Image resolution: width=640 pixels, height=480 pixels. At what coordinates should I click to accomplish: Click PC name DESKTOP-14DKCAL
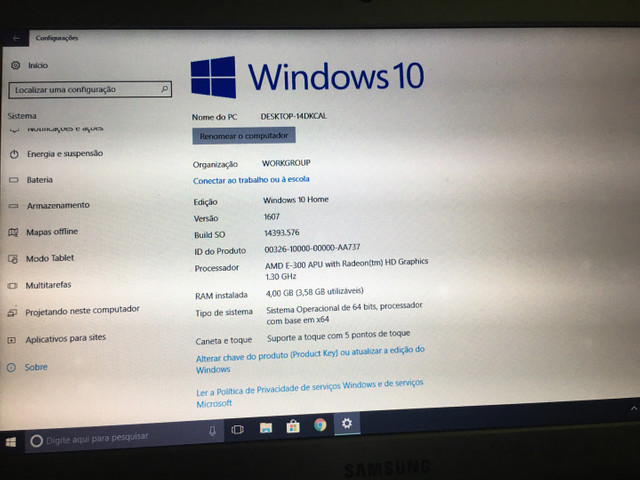click(x=294, y=116)
